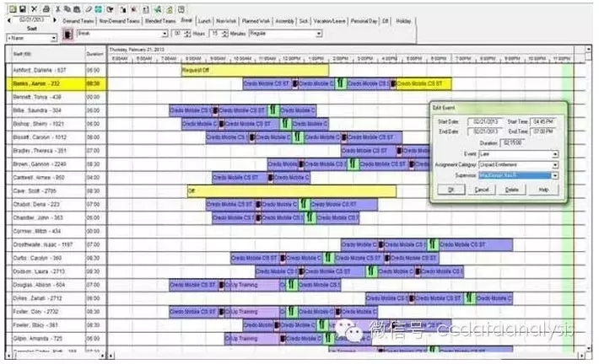Image resolution: width=599 pixels, height=364 pixels.
Task: Open the Assignment Category dropdown
Action: (x=554, y=165)
